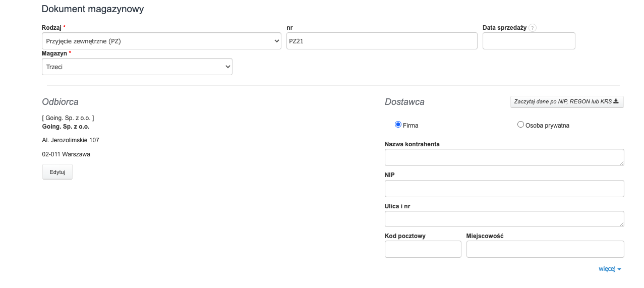The height and width of the screenshot is (288, 644).
Task: Open the Magazyn dropdown showing Trzeci
Action: [137, 67]
